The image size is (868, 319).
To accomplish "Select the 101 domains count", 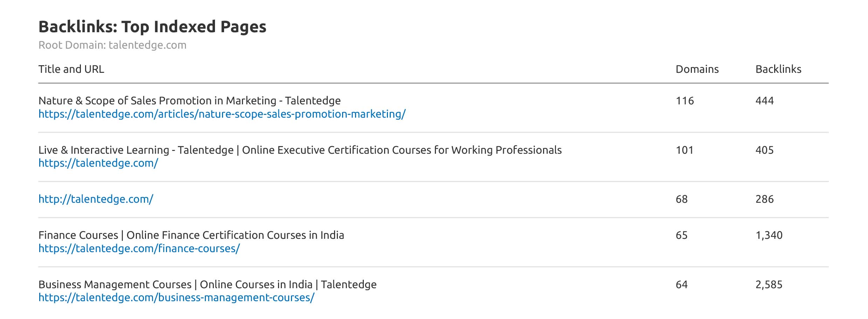I will tap(685, 150).
